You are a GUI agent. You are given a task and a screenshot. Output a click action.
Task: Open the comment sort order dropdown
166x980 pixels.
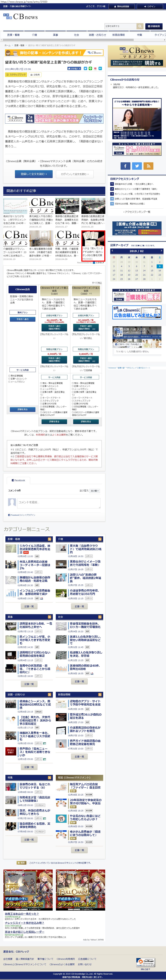pyautogui.click(x=95, y=491)
